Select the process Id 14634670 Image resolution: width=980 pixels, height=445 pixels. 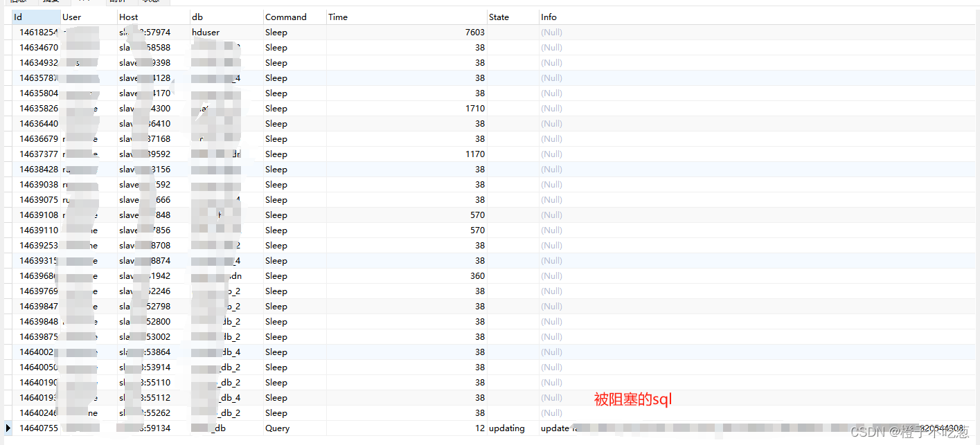pyautogui.click(x=38, y=48)
